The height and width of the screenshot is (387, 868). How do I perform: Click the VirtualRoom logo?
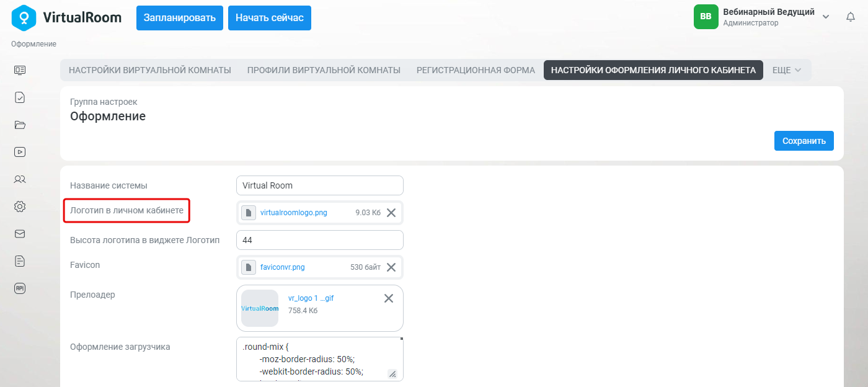click(x=66, y=17)
